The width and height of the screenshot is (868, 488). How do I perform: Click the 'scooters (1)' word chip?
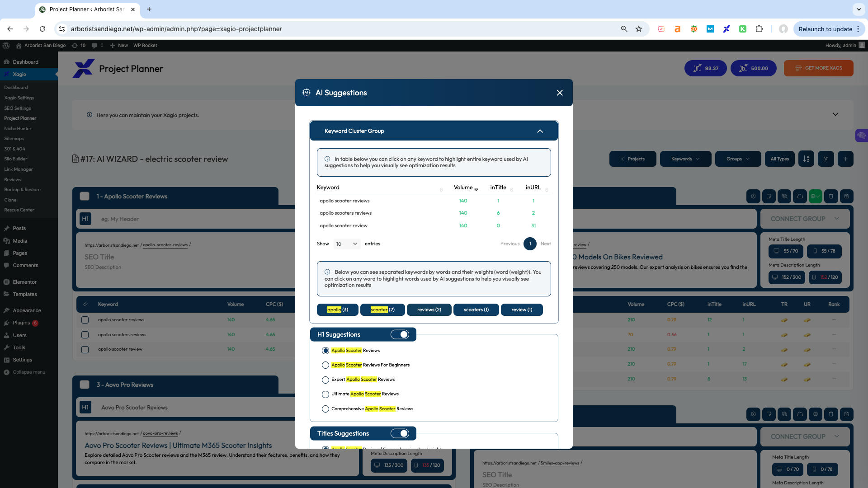(476, 310)
